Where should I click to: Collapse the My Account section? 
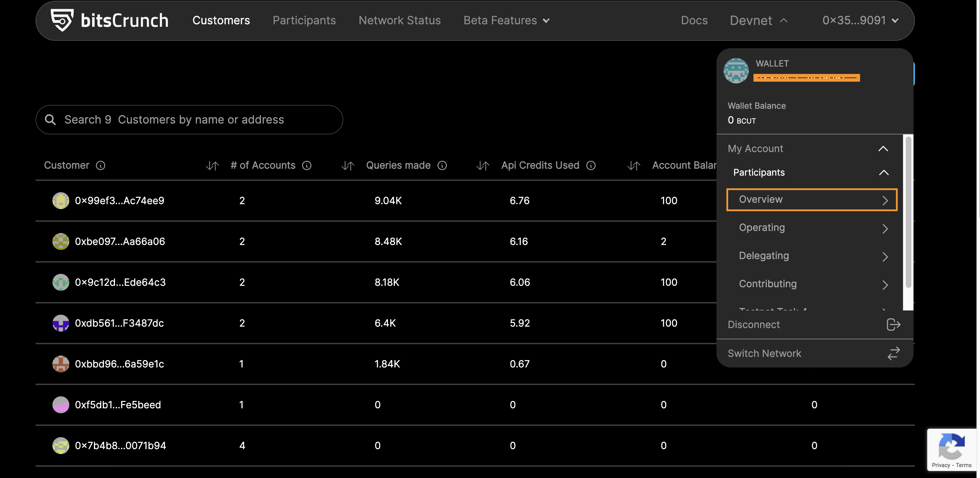point(809,149)
